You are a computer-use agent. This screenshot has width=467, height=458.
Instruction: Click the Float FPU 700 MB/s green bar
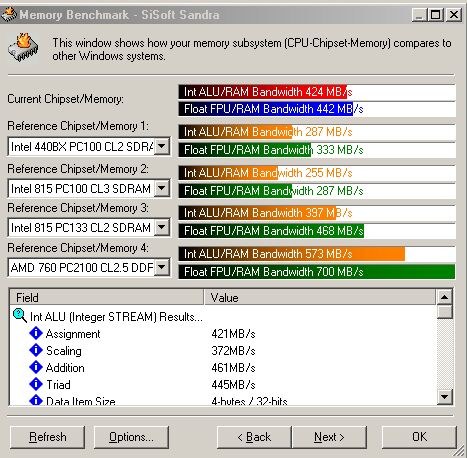317,272
